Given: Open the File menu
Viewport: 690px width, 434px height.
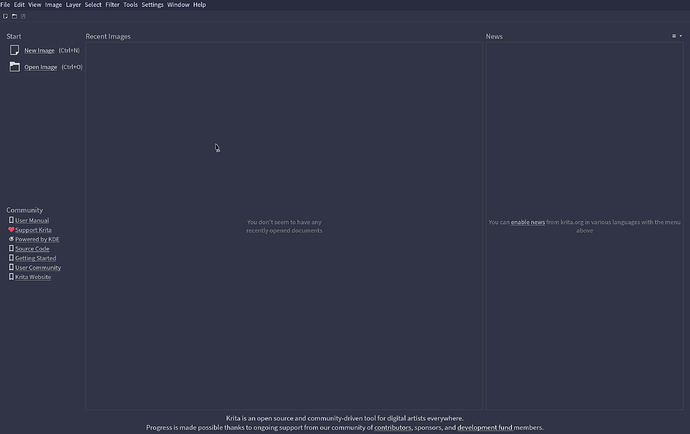Looking at the screenshot, I should (x=6, y=5).
